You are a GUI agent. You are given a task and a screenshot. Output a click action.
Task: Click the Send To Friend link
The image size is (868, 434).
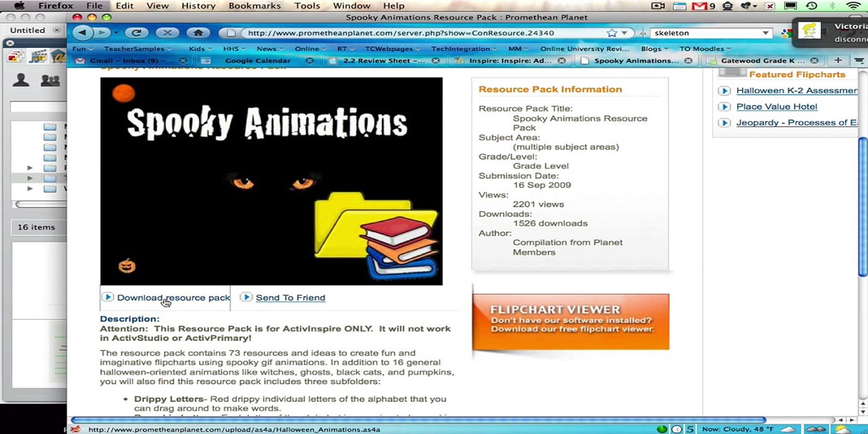click(x=291, y=297)
